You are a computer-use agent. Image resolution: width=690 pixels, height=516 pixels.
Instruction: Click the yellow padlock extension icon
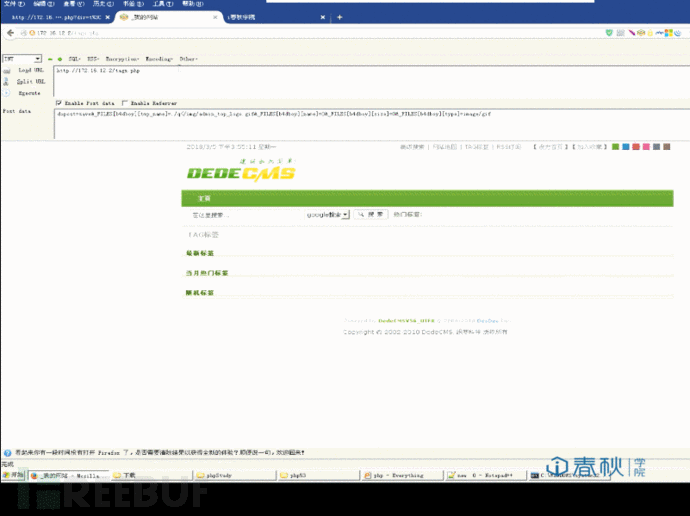(x=650, y=33)
